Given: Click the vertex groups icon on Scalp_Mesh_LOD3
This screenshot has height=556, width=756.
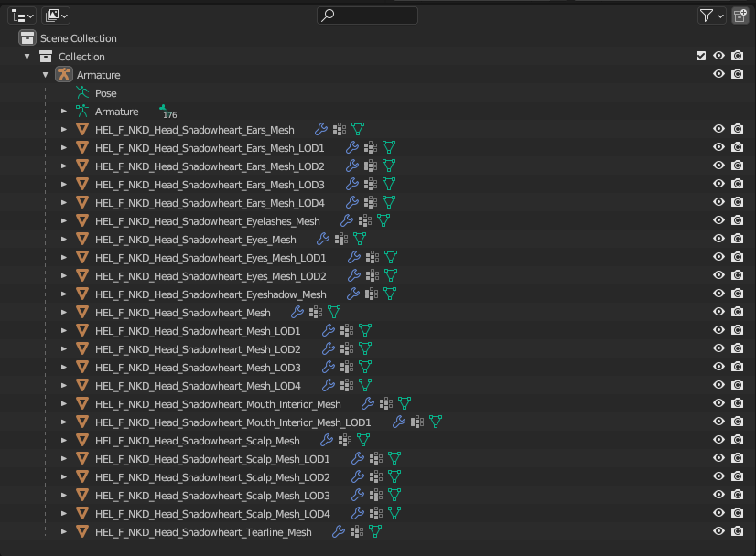Looking at the screenshot, I should 375,496.
